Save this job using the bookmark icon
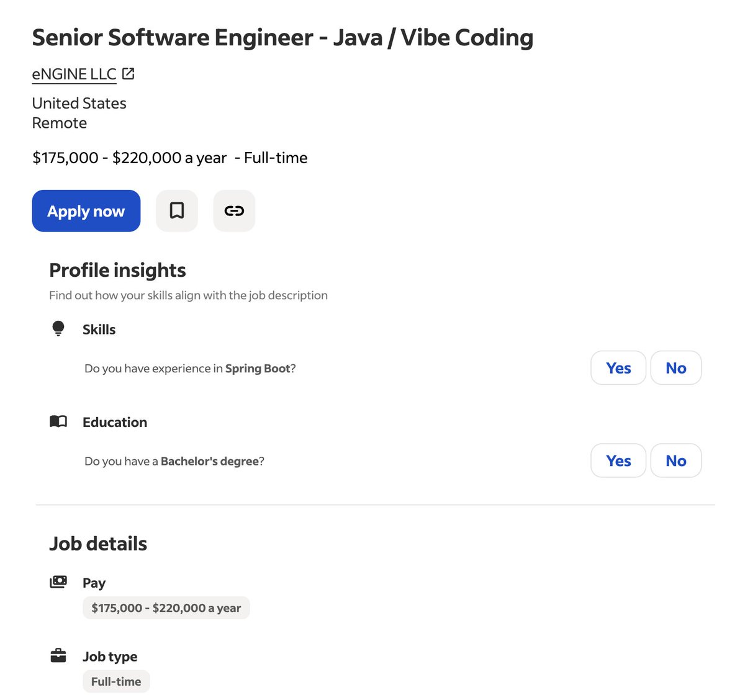745x700 pixels. 176,210
